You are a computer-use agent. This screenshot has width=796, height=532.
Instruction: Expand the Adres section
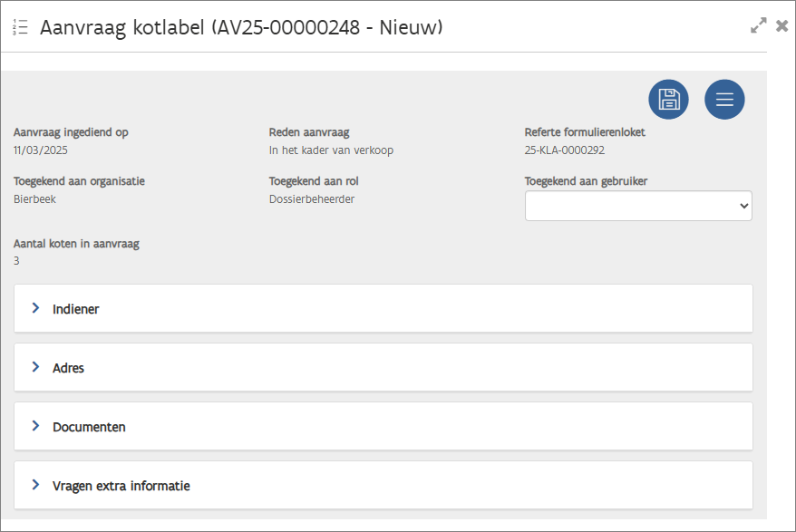[69, 368]
